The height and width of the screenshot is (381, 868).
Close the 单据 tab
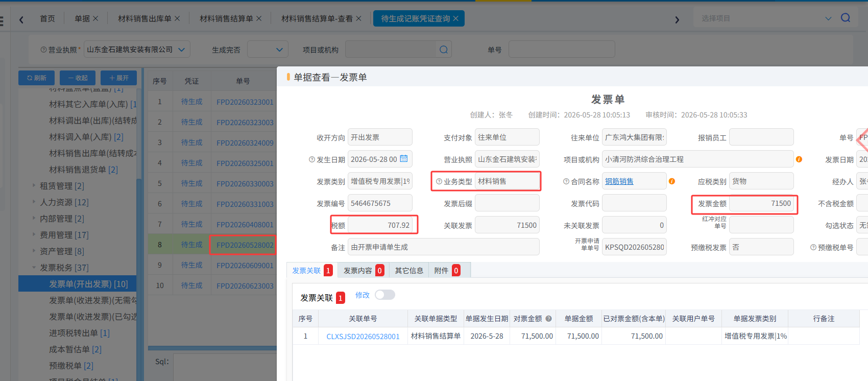click(95, 18)
